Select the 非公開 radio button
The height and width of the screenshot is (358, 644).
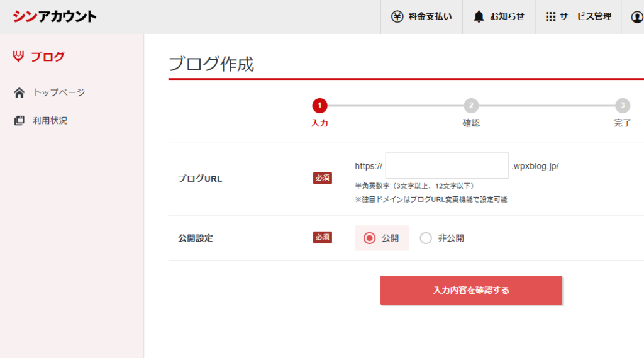[x=426, y=238]
